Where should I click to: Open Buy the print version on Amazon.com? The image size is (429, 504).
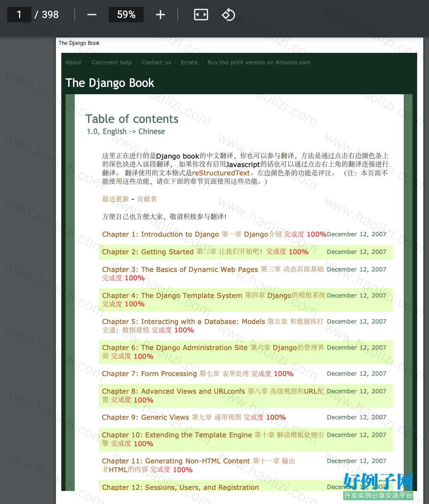coord(259,62)
